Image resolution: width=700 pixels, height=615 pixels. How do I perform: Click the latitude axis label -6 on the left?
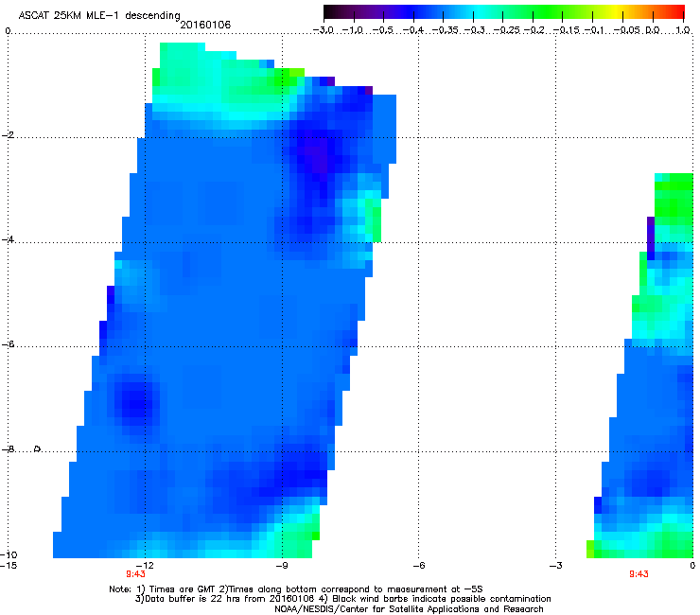8,344
